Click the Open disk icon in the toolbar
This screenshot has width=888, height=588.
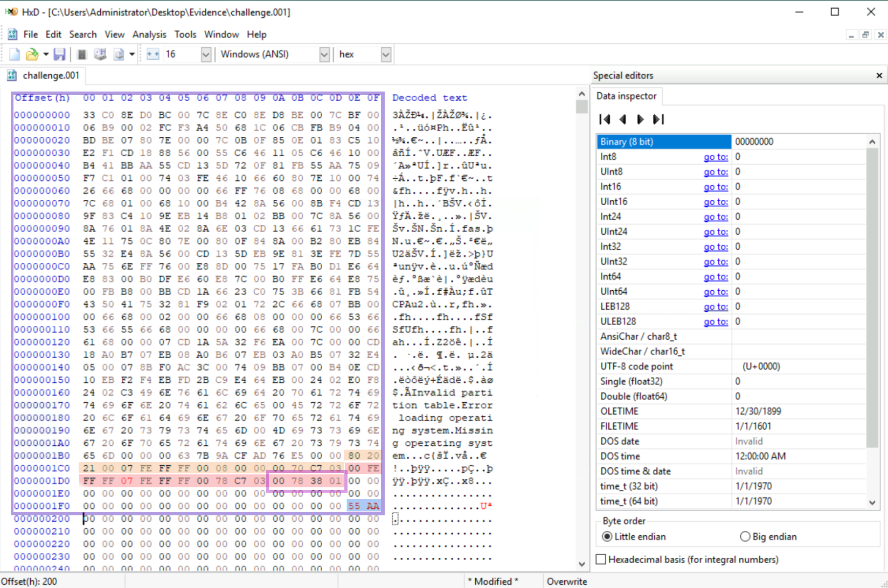click(x=100, y=54)
